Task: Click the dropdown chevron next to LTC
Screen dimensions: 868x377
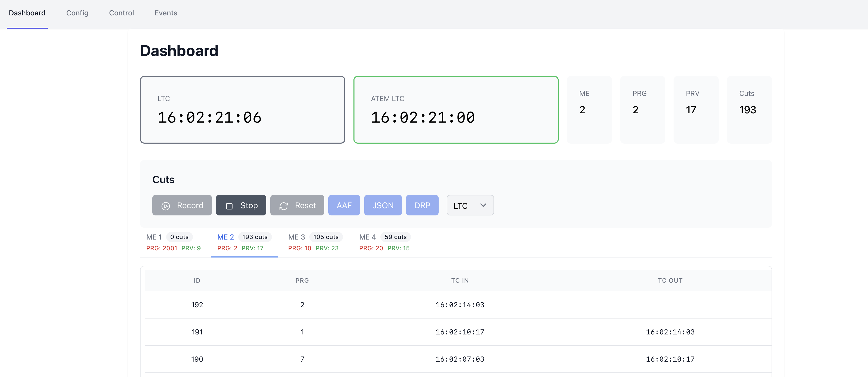Action: pos(483,205)
